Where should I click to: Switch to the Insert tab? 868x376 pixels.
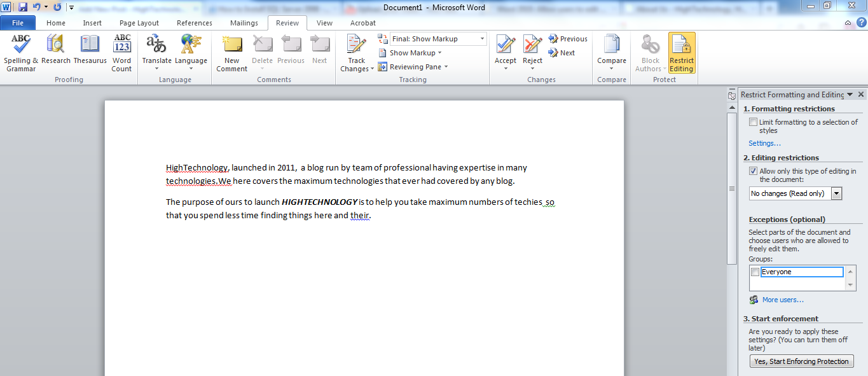point(92,23)
